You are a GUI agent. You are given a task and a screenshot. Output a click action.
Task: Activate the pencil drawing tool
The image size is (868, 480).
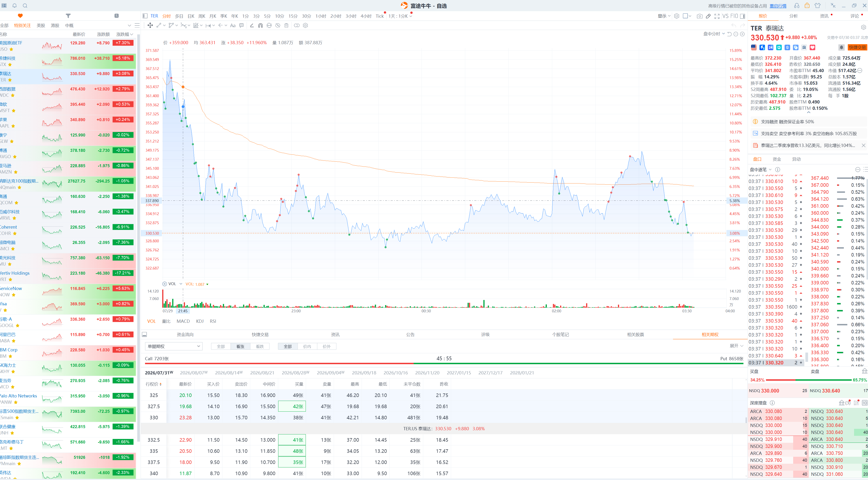pyautogui.click(x=708, y=16)
